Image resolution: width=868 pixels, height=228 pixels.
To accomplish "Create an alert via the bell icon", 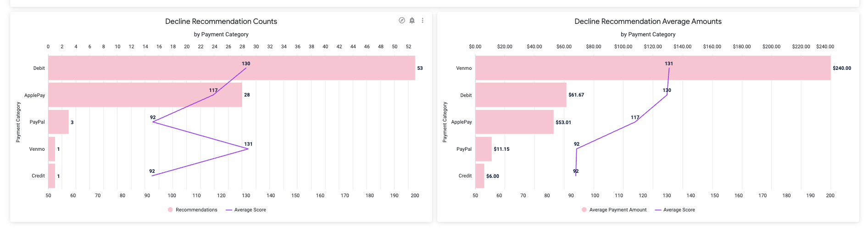I will pos(412,20).
